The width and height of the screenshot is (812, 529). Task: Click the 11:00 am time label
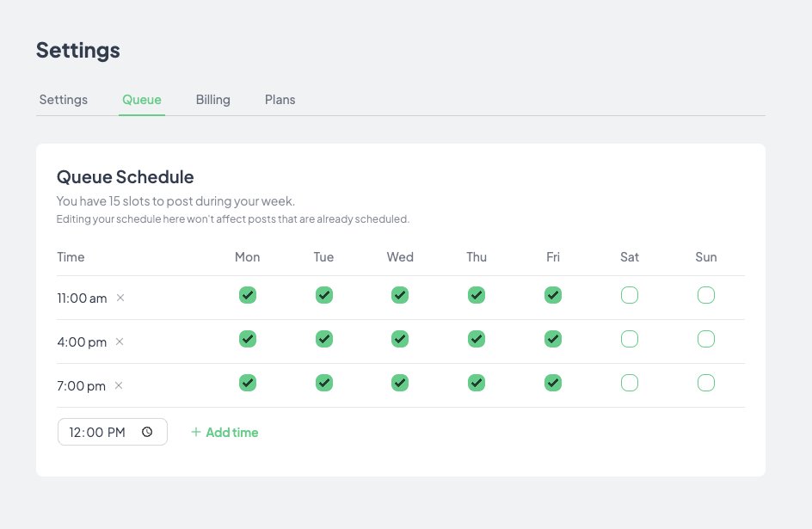82,298
